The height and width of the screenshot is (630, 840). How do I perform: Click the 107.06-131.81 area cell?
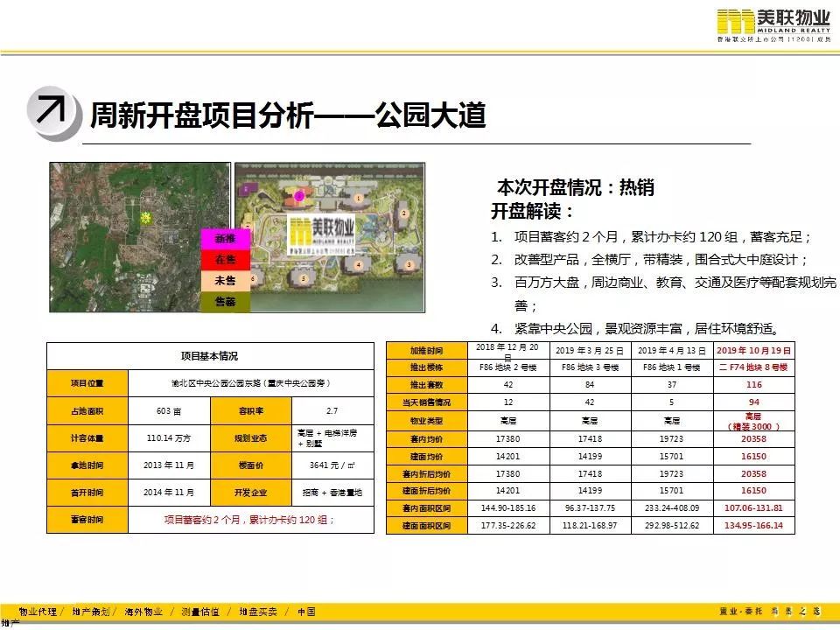point(753,507)
